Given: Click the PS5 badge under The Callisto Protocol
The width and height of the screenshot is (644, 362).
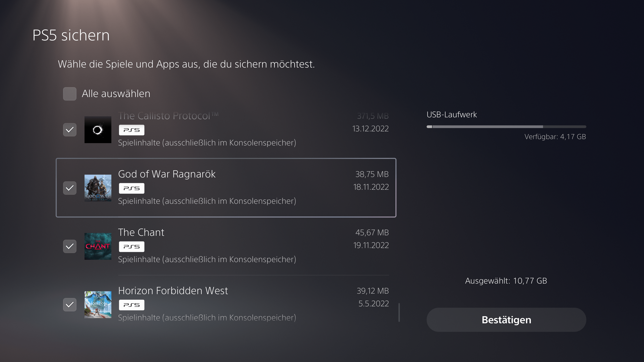Looking at the screenshot, I should pos(131,130).
